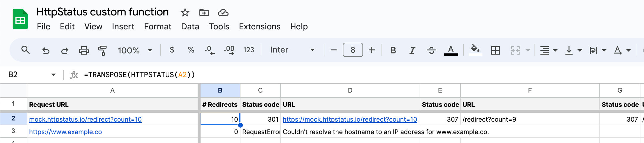Follow the https://mock.httpstatus.io link in column D
Screen dimensions: 644x143
[350, 119]
